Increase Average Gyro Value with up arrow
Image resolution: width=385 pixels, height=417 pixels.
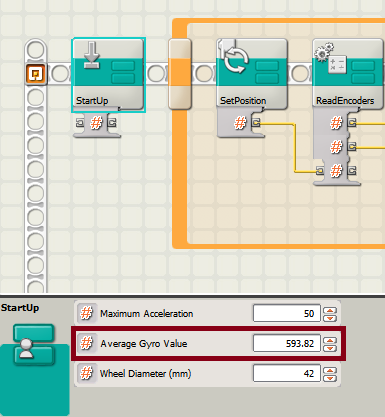pos(330,340)
